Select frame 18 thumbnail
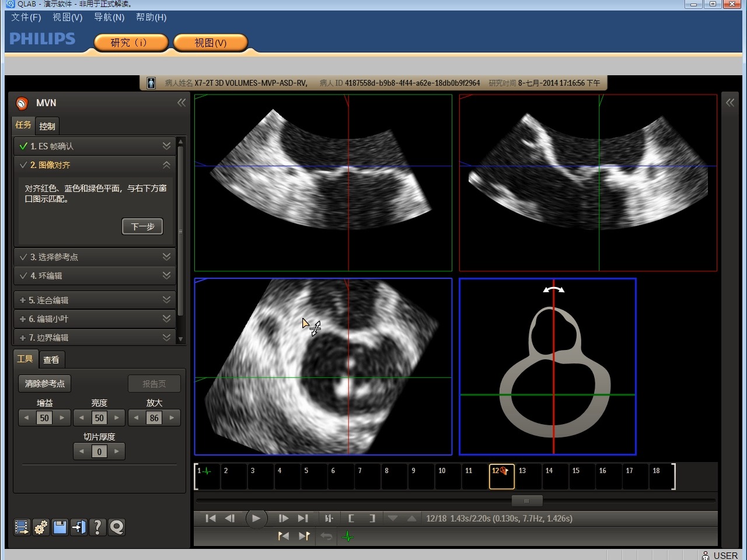The height and width of the screenshot is (560, 747). click(662, 477)
